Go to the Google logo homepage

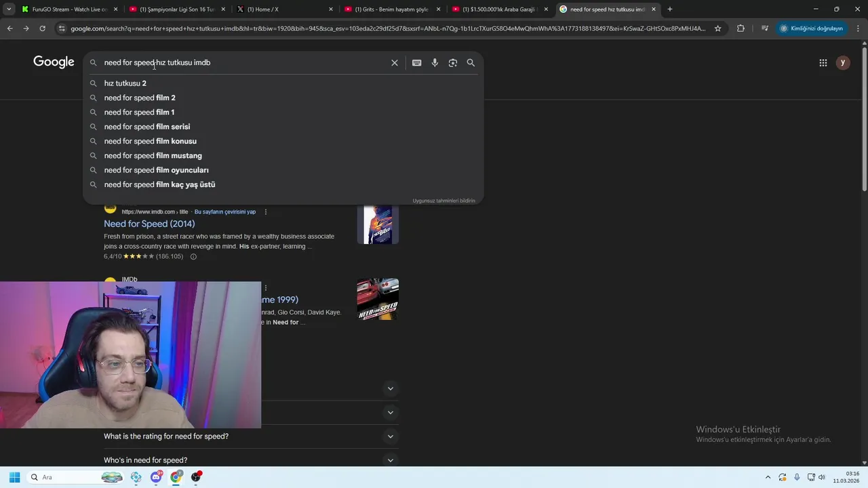pos(54,62)
